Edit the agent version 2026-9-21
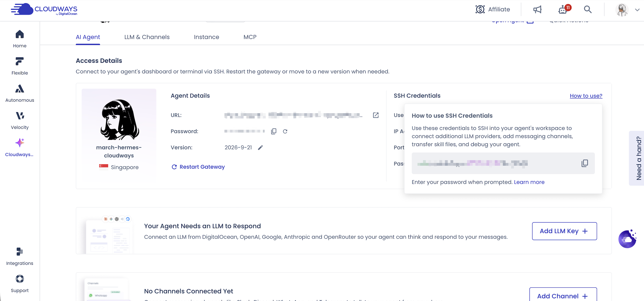Screen dimensions: 644x301 260,148
